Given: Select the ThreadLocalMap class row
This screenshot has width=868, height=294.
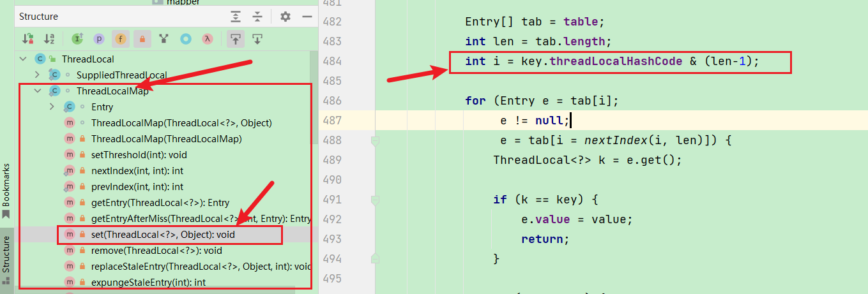Looking at the screenshot, I should tap(112, 91).
